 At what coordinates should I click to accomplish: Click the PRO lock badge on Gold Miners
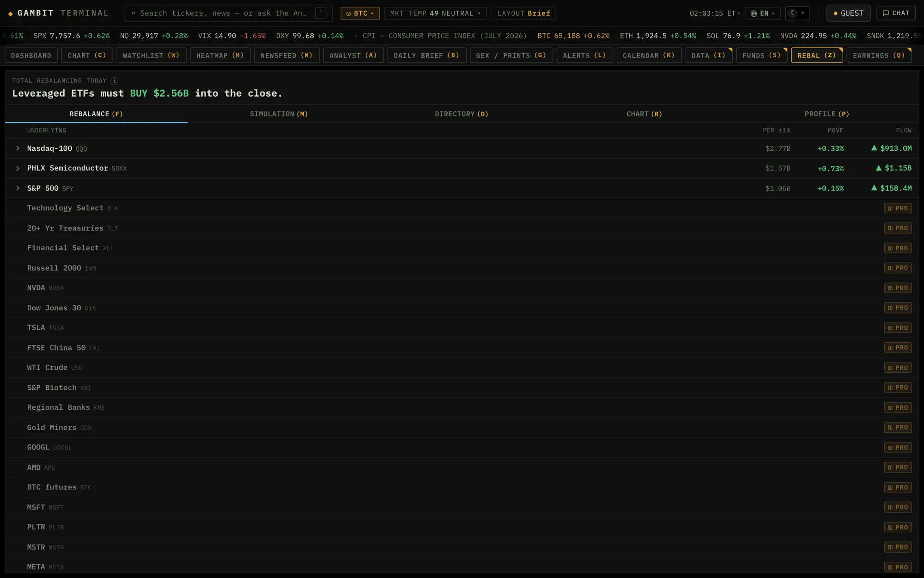click(x=898, y=428)
